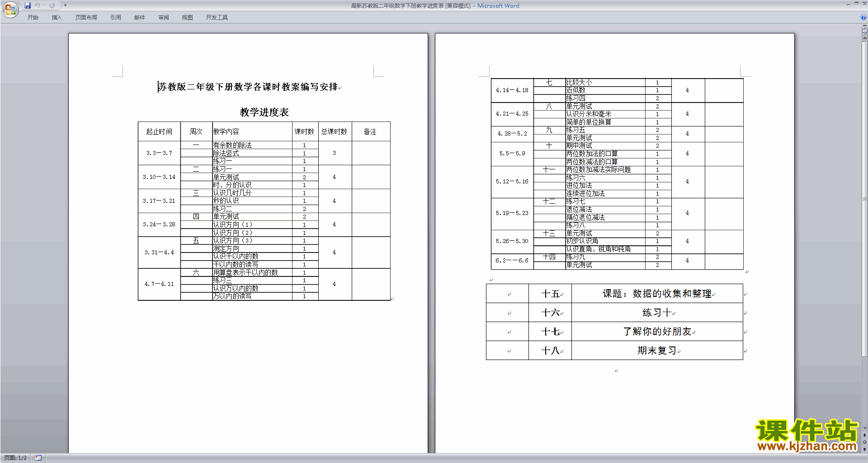The image size is (868, 463).
Task: Click the vertical scrollbar up arrow
Action: [865, 39]
